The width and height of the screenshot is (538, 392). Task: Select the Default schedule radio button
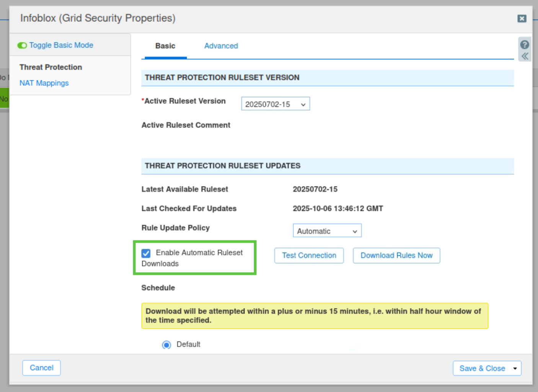tap(166, 345)
